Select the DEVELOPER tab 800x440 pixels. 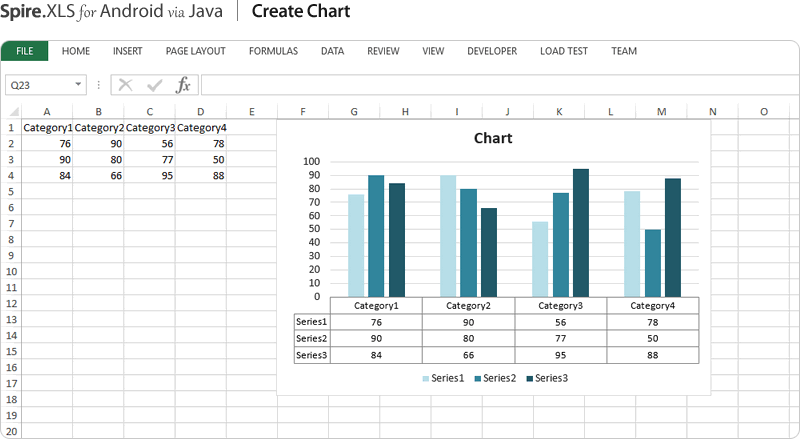[x=492, y=51]
